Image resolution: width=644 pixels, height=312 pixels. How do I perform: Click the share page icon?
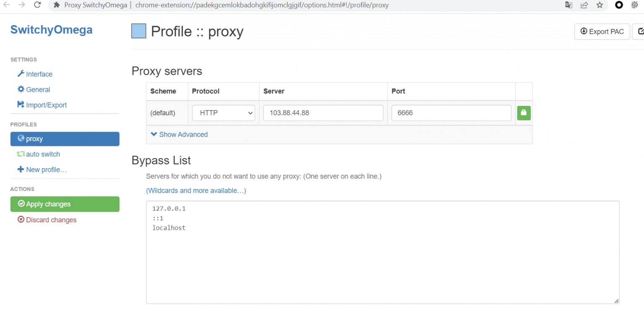(x=584, y=5)
